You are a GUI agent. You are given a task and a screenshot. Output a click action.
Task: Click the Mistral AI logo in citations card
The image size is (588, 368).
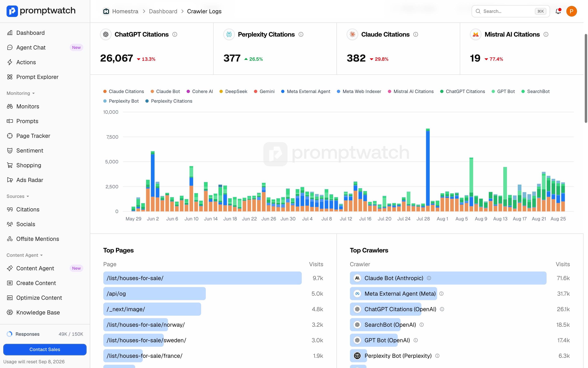476,34
